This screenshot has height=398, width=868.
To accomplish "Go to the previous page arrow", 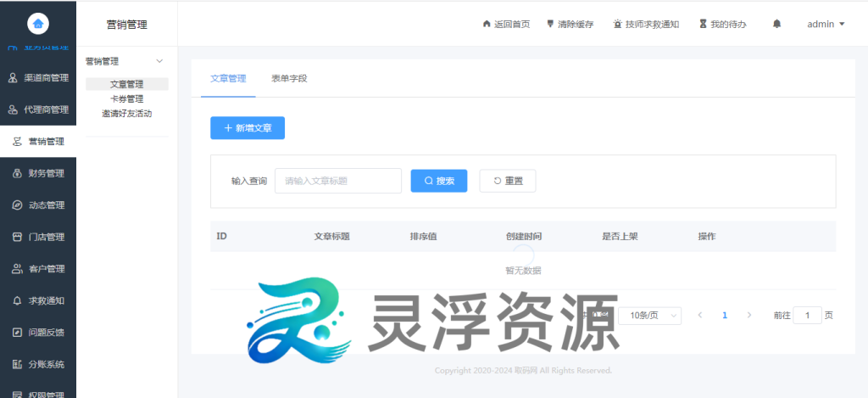I will tap(700, 315).
